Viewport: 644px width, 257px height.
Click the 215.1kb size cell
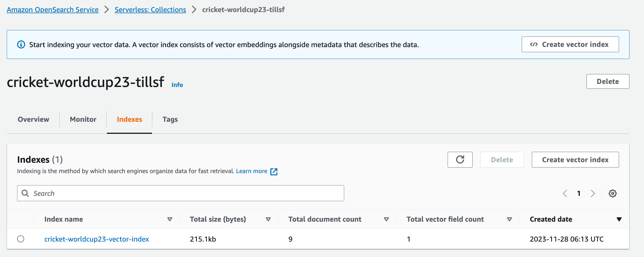point(203,239)
